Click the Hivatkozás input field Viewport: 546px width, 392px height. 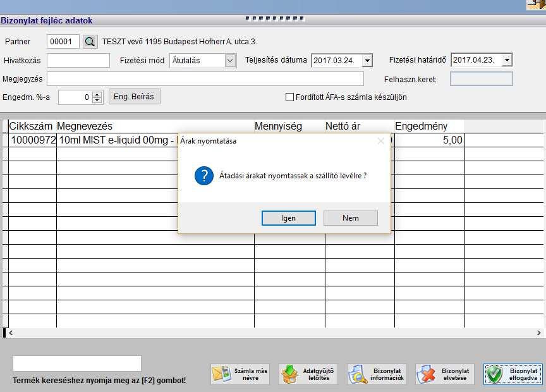(78, 60)
